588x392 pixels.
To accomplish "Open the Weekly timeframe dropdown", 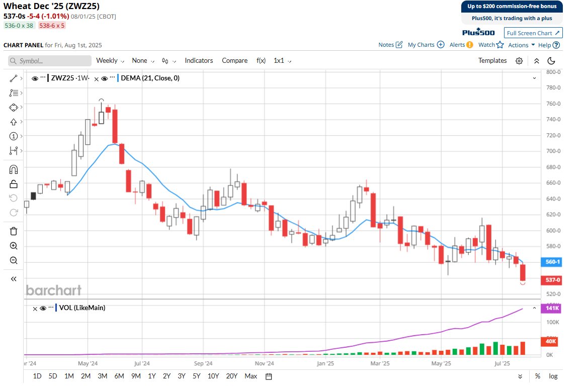I will [110, 61].
